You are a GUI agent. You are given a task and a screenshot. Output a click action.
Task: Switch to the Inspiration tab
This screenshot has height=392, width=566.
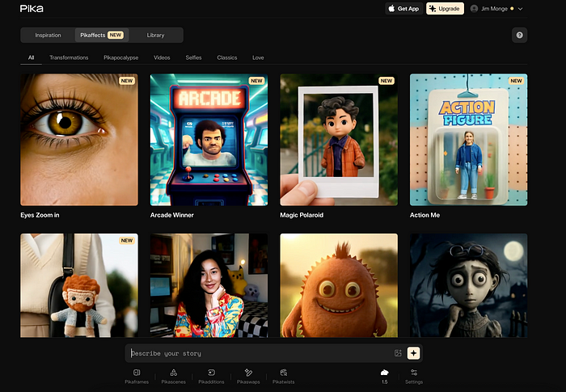(48, 35)
